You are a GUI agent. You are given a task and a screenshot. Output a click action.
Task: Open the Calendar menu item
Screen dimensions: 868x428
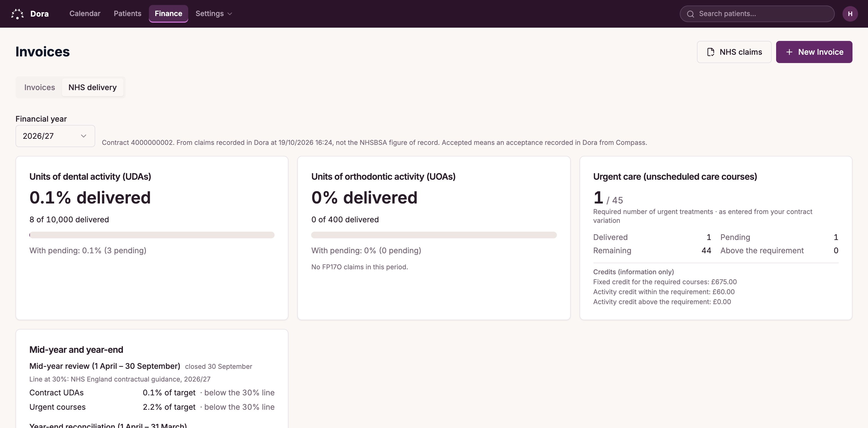85,14
